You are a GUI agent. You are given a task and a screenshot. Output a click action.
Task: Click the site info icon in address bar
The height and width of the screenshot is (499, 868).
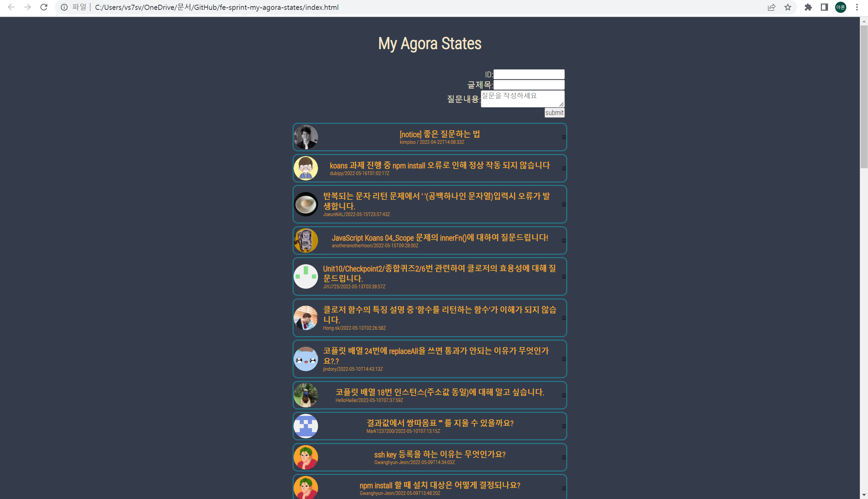64,7
